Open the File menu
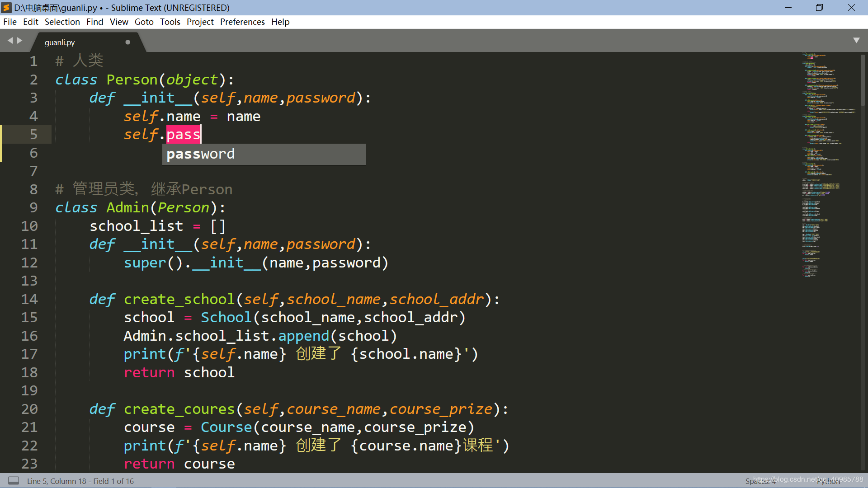The width and height of the screenshot is (868, 488). point(9,22)
